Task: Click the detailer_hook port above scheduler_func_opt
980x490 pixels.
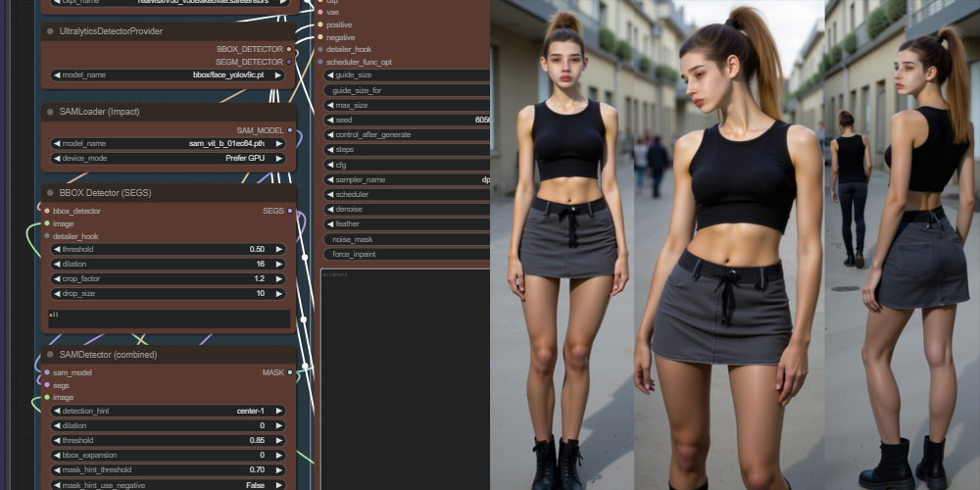Action: pyautogui.click(x=320, y=49)
